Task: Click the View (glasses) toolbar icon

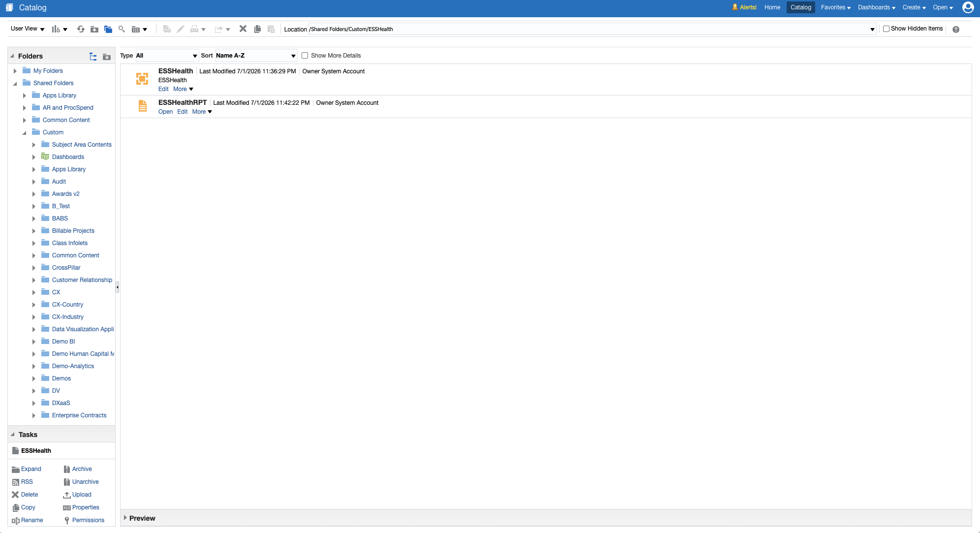Action: (x=167, y=29)
